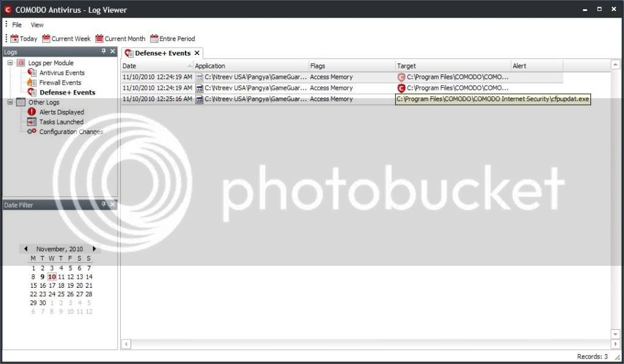Image resolution: width=624 pixels, height=364 pixels.
Task: Sort by the Alert column header
Action: click(x=537, y=66)
